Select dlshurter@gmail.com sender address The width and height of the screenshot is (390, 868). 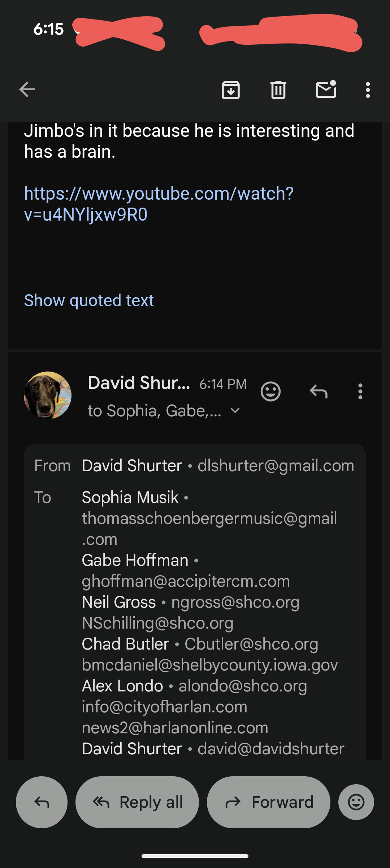[x=276, y=466]
